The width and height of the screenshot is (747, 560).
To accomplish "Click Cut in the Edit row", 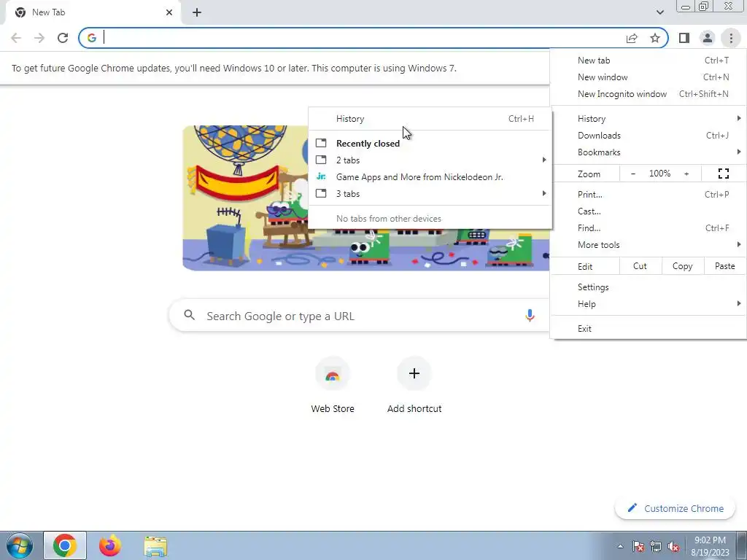I will pyautogui.click(x=640, y=266).
